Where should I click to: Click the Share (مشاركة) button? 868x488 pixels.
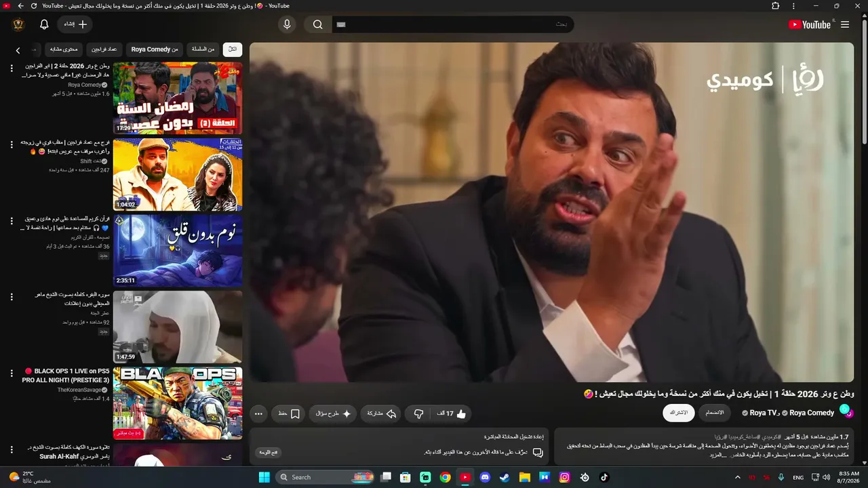tap(382, 413)
